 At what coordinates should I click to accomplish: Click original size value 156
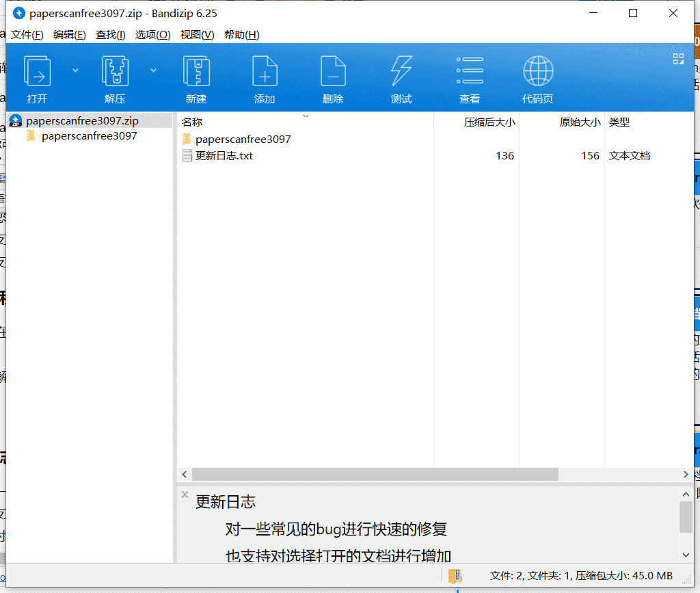(x=590, y=156)
